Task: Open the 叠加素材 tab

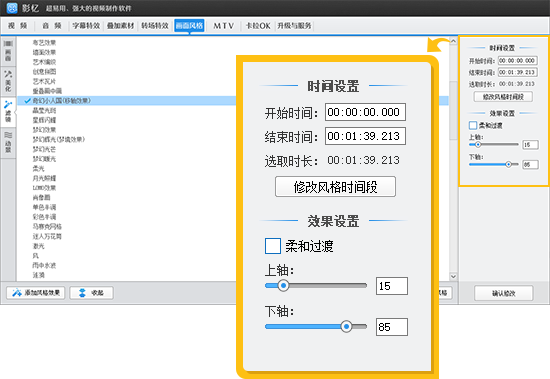Action: coord(120,26)
